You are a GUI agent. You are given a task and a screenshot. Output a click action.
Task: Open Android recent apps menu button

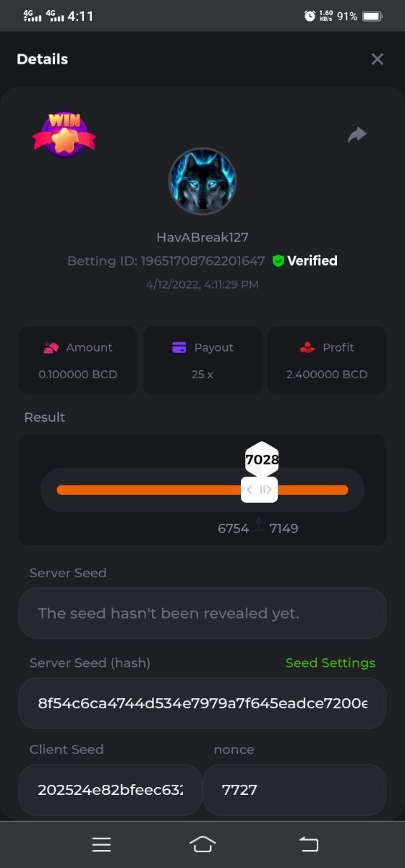[101, 844]
